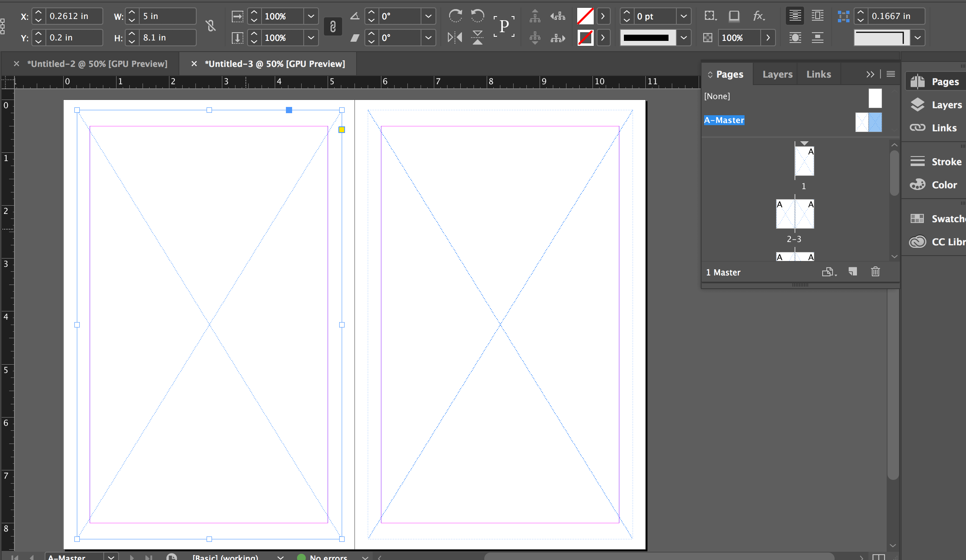Switch to the Untitled-2 document tab

tap(97, 64)
